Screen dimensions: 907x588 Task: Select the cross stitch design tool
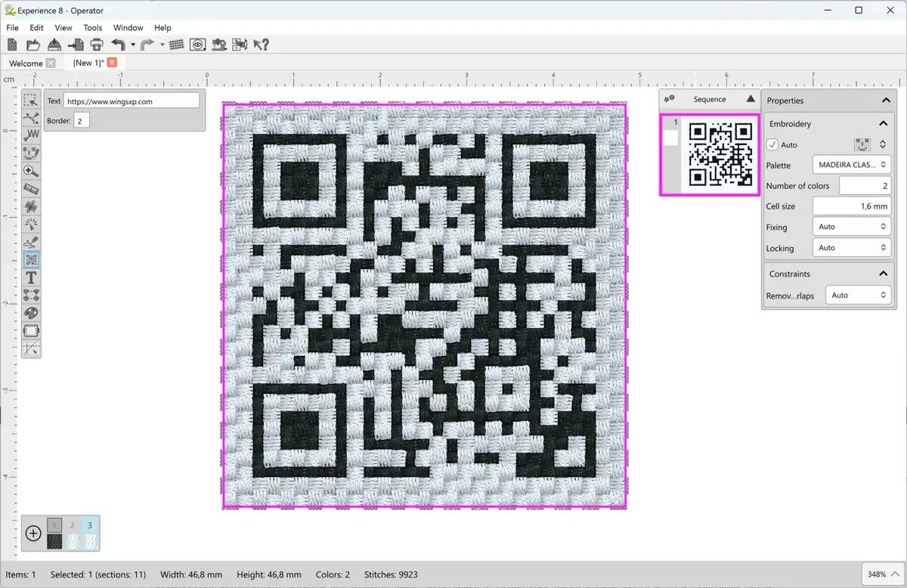point(31,153)
